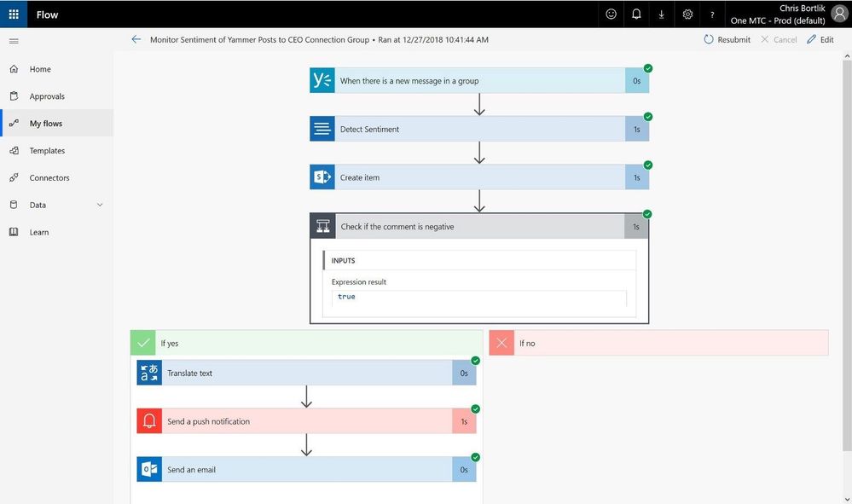852x504 pixels.
Task: Open the help question mark icon
Action: (x=712, y=14)
